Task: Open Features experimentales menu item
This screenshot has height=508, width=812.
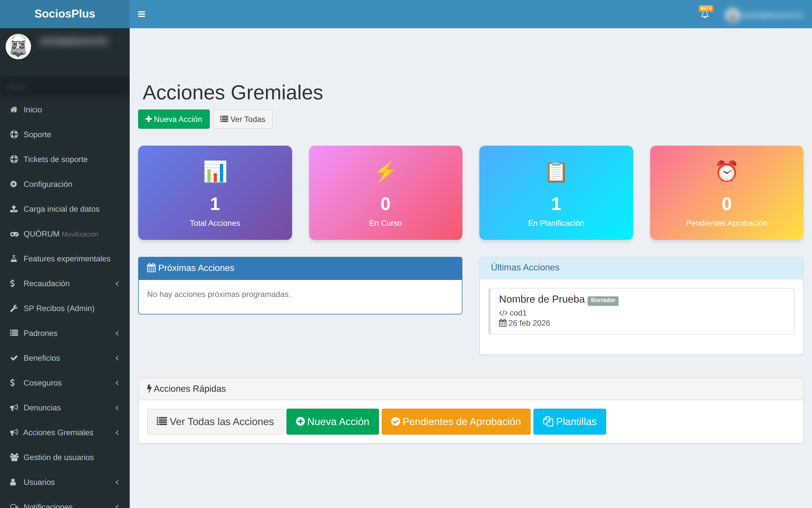Action: [65, 259]
